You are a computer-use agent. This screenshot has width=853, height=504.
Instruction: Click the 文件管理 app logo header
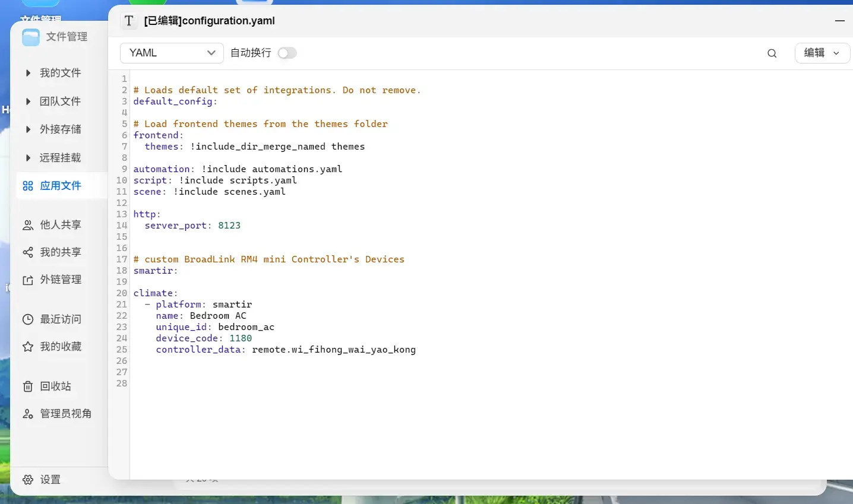[55, 37]
